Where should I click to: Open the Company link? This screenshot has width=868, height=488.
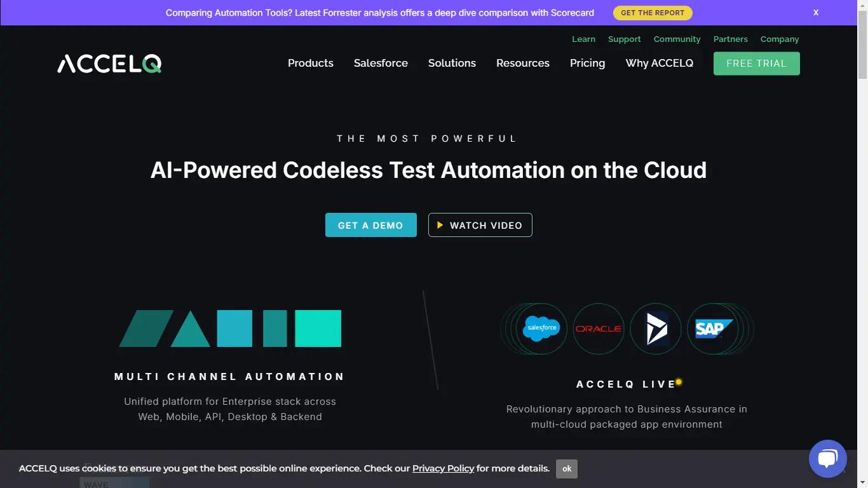[780, 39]
